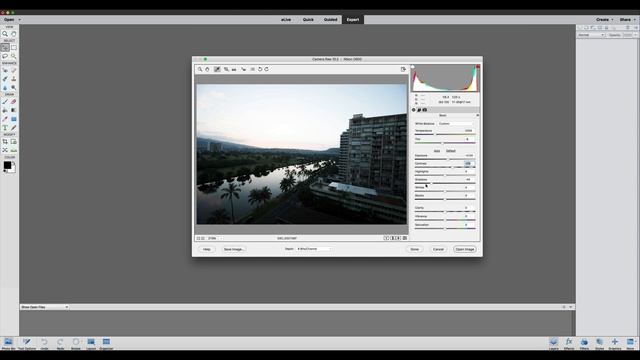This screenshot has width=640, height=360.
Task: Adjust the Exposure slider
Action: pos(448,159)
